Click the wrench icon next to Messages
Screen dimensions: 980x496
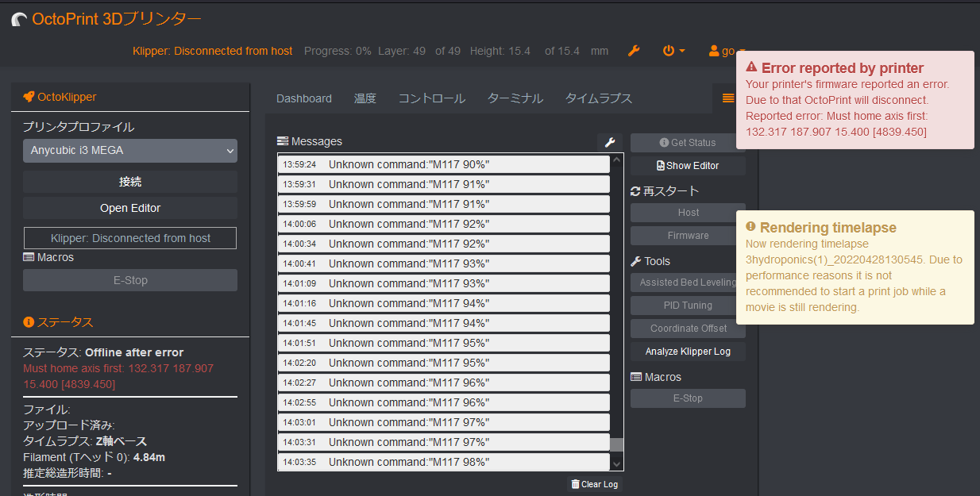point(610,142)
